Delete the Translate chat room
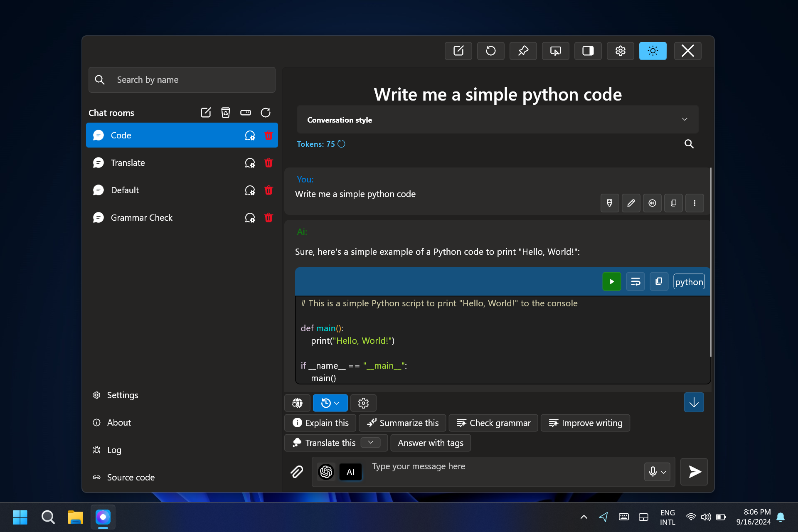 click(x=268, y=163)
